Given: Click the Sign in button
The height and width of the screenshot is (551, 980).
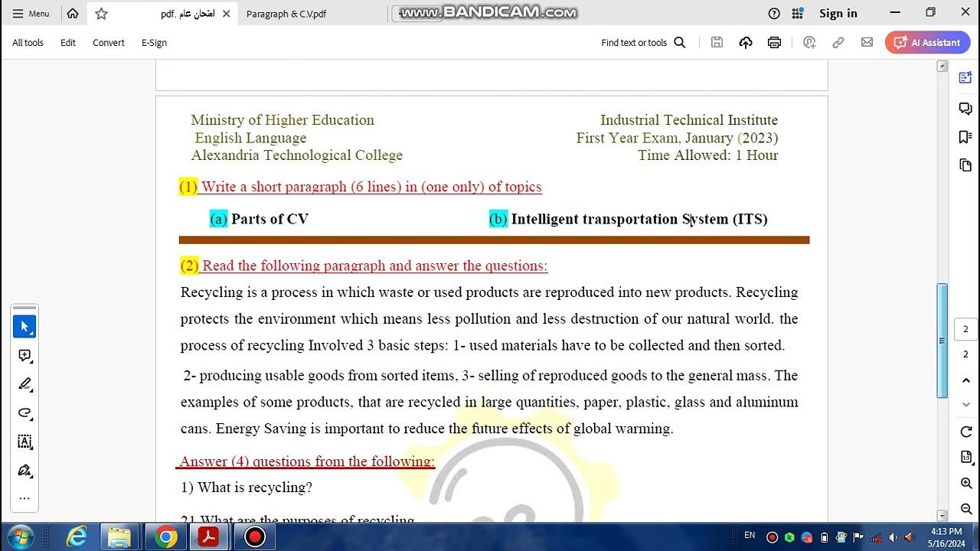Looking at the screenshot, I should 838,13.
